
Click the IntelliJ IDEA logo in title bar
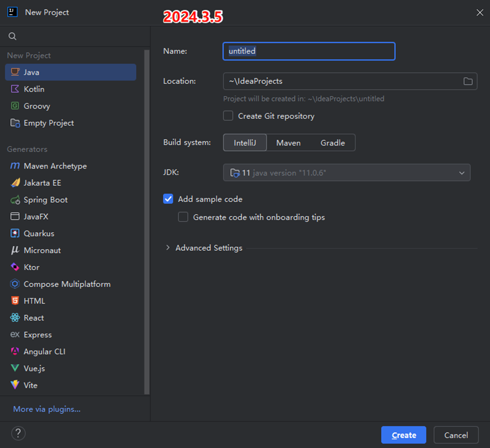click(12, 12)
